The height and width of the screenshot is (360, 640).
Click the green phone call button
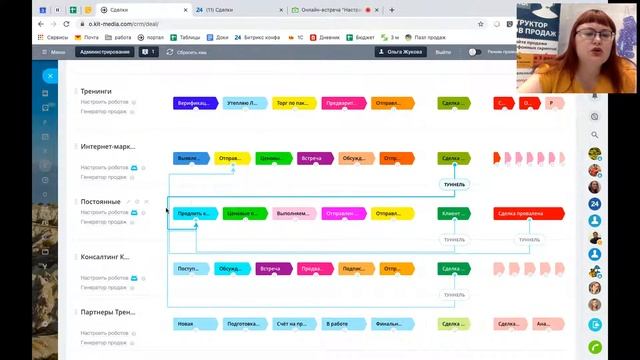point(595,347)
